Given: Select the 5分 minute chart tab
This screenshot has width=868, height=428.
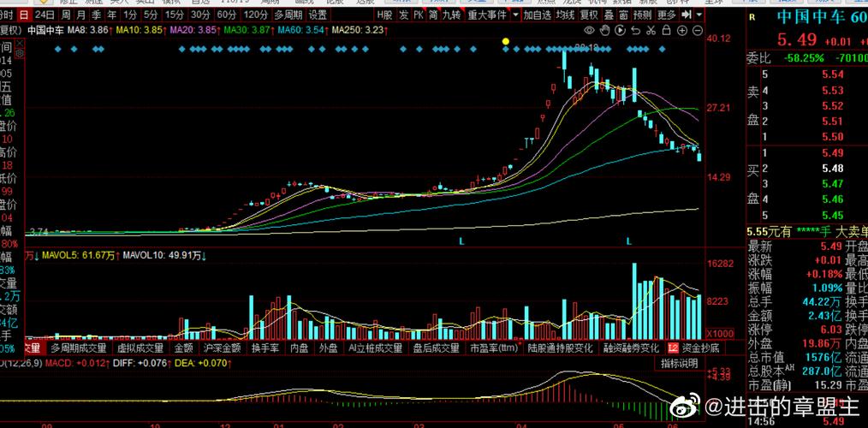Looking at the screenshot, I should click(150, 15).
